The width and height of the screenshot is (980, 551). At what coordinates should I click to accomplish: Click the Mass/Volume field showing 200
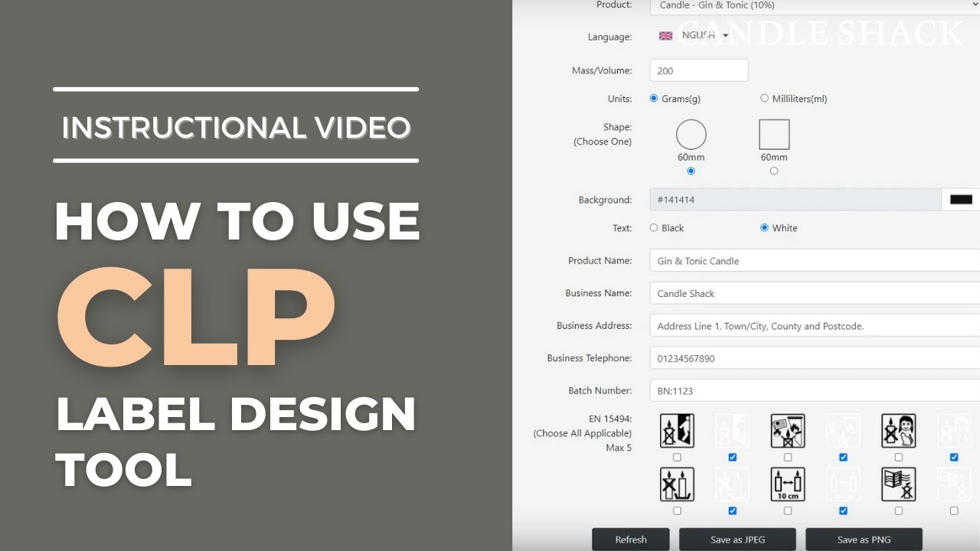[699, 70]
